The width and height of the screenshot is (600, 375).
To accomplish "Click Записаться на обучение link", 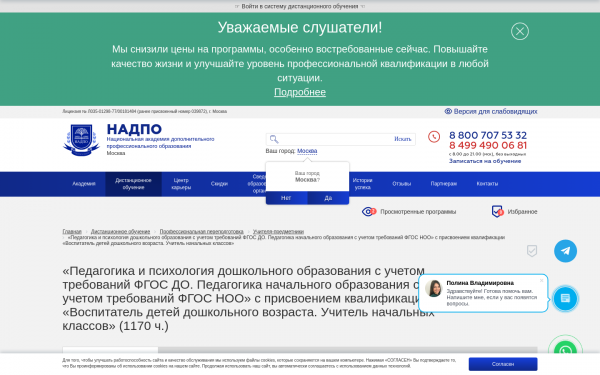I will (x=485, y=161).
